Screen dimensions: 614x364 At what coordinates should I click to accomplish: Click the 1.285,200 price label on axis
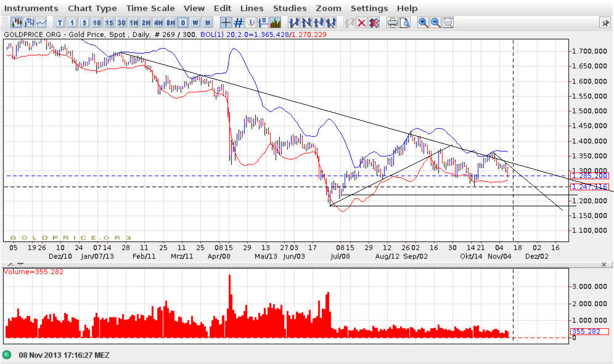tap(589, 176)
